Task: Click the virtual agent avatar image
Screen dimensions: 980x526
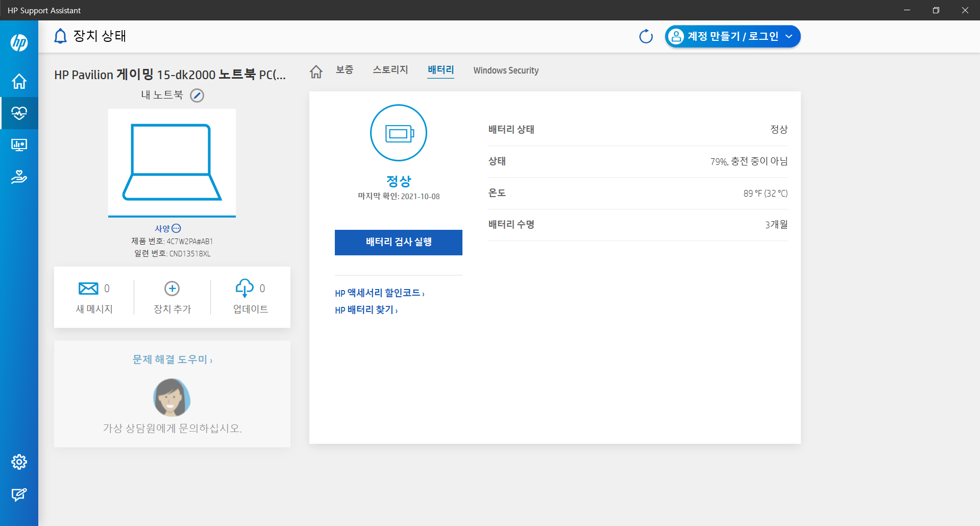Action: point(172,397)
